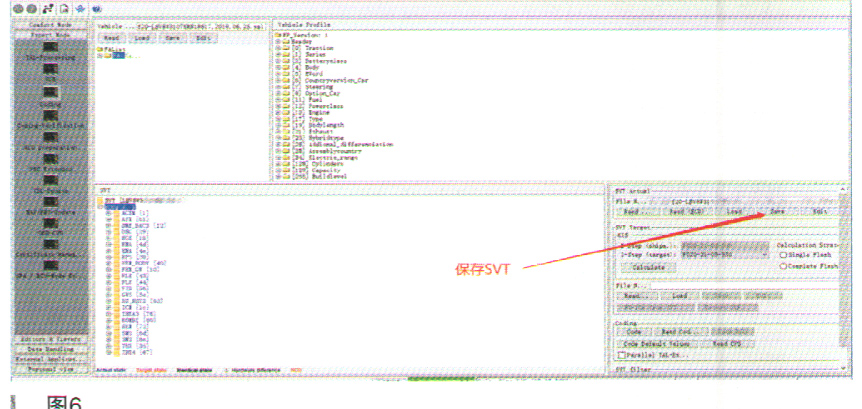Select the Complete Flash radio option

[x=783, y=266]
